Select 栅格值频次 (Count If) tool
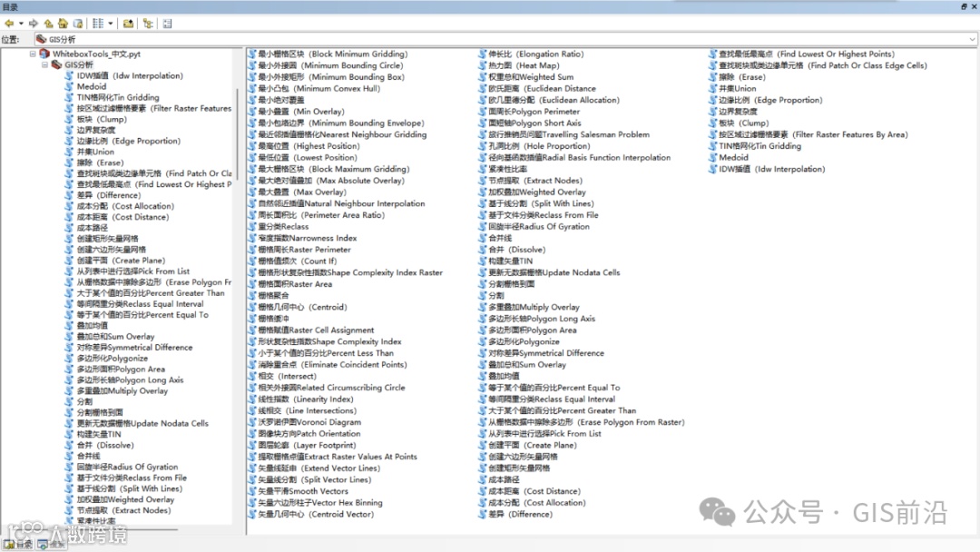The height and width of the screenshot is (552, 980). (298, 261)
